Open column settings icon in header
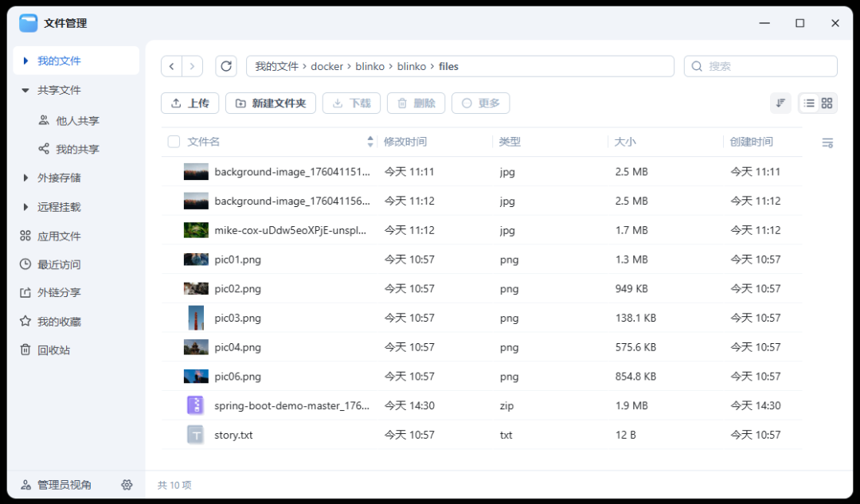Image resolution: width=860 pixels, height=504 pixels. (827, 143)
